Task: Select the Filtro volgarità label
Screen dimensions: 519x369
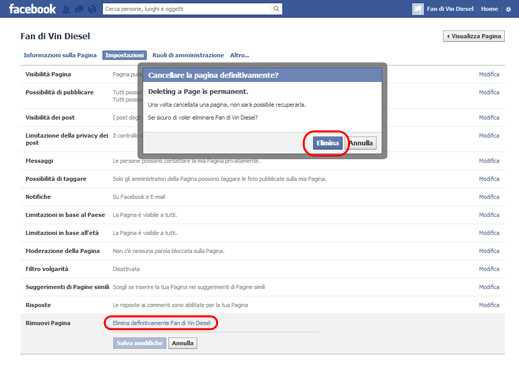Action: (x=47, y=269)
